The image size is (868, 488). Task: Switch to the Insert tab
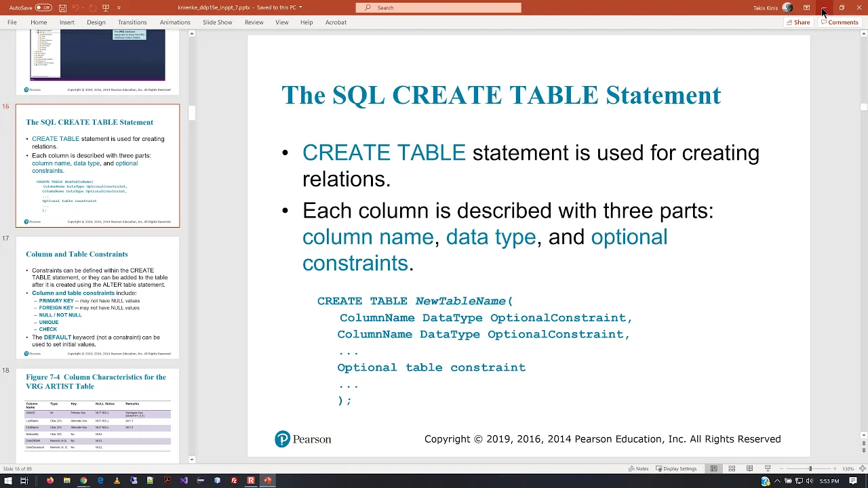point(66,22)
